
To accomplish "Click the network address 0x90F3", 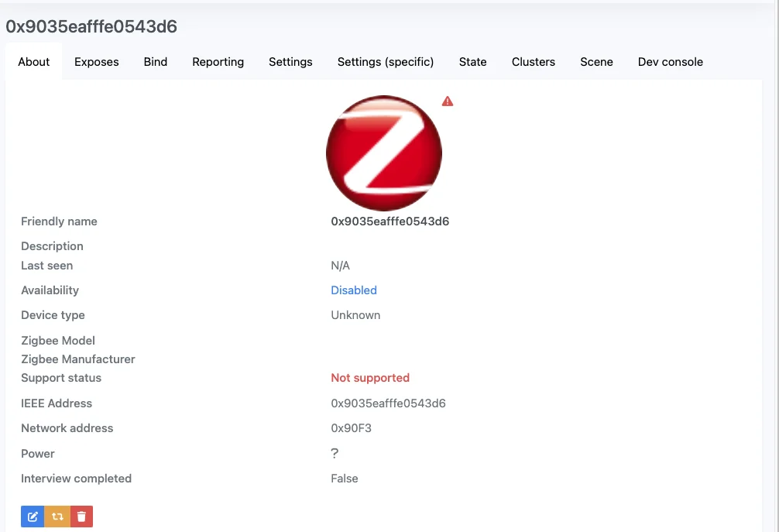I will coord(352,428).
